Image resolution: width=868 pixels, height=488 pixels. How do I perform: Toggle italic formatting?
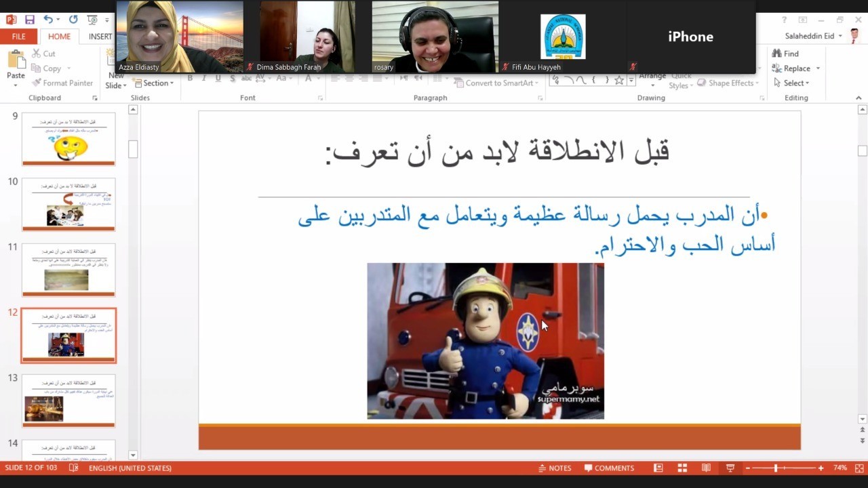204,79
